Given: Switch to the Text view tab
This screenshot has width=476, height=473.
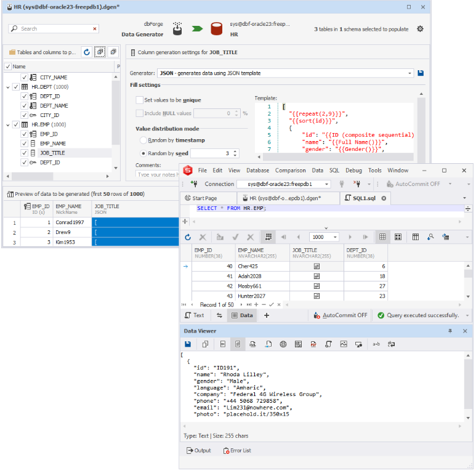Looking at the screenshot, I should (195, 315).
